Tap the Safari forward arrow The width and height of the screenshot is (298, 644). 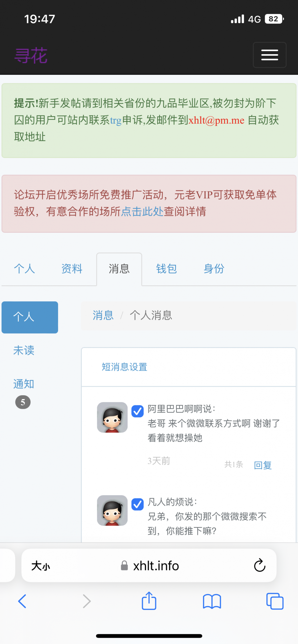pyautogui.click(x=87, y=601)
